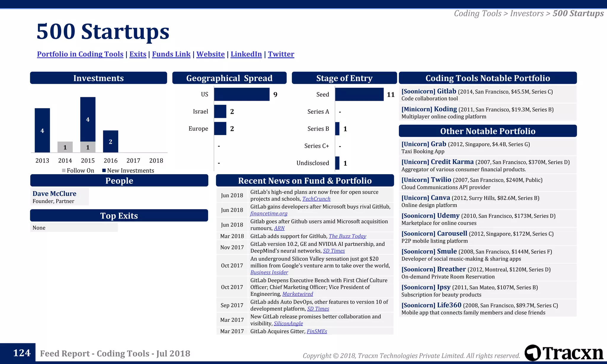
Task: Click the Koding portfolio entry
Action: point(488,112)
